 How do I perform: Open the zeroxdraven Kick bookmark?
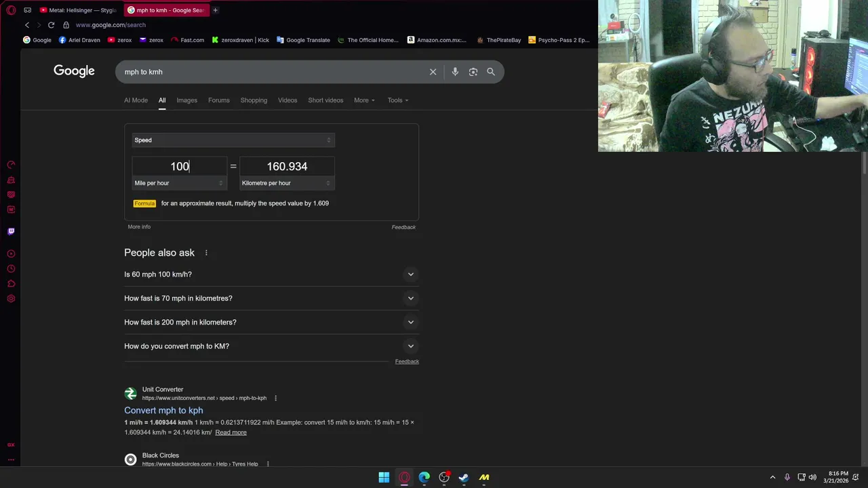click(x=240, y=40)
